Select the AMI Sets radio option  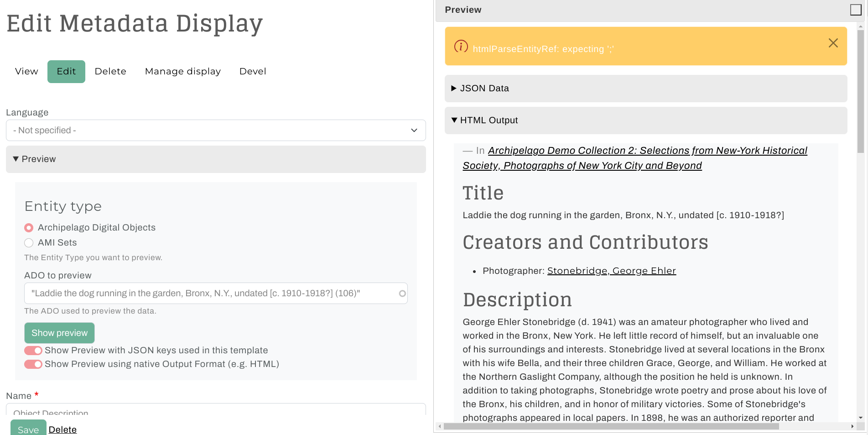click(x=29, y=243)
